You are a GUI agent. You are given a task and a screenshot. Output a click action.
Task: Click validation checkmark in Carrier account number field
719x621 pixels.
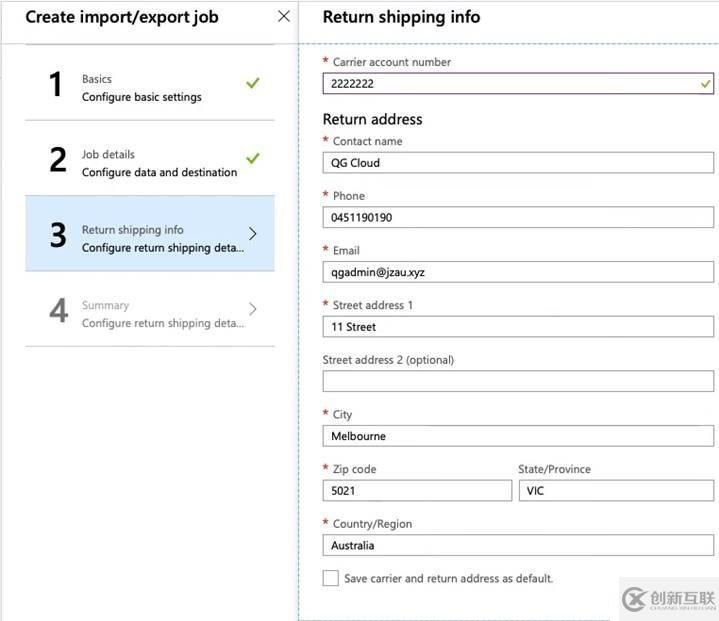pyautogui.click(x=705, y=83)
